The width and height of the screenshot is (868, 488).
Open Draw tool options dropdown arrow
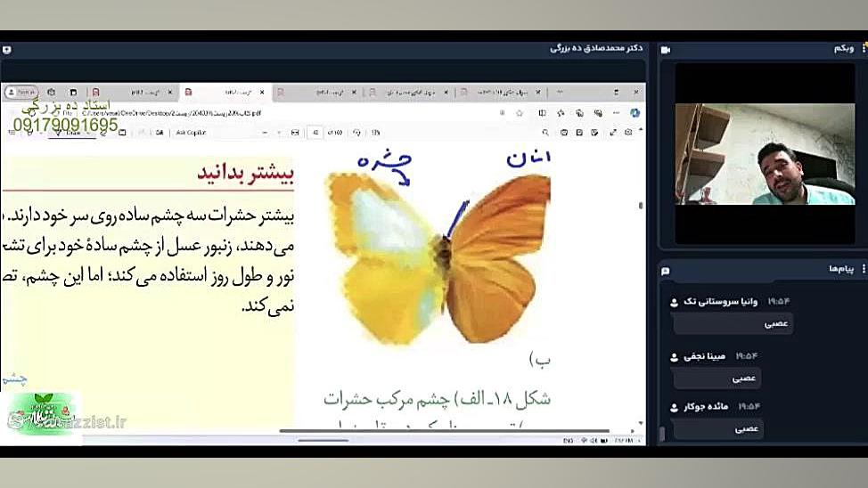[88, 133]
